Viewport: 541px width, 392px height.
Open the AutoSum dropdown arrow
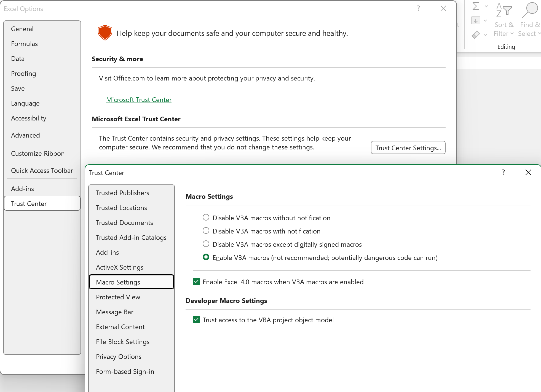click(486, 6)
